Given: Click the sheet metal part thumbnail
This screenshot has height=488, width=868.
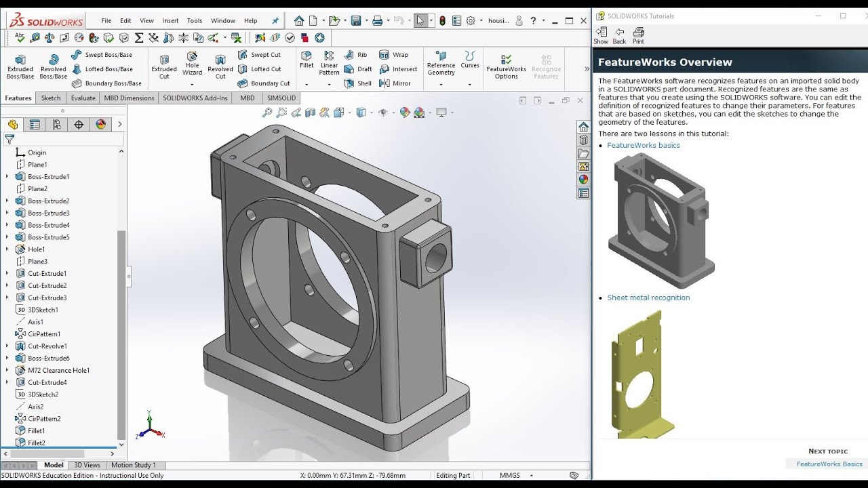Looking at the screenshot, I should tap(644, 373).
